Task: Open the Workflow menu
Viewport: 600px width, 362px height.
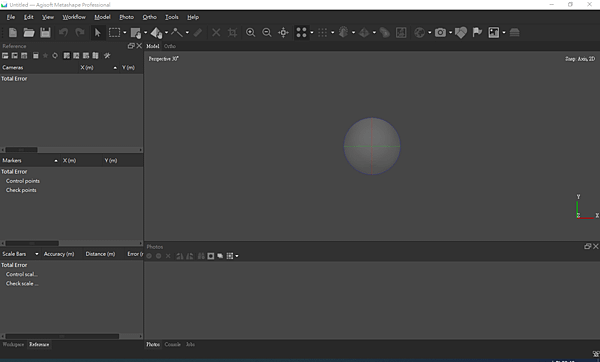Action: click(x=74, y=17)
